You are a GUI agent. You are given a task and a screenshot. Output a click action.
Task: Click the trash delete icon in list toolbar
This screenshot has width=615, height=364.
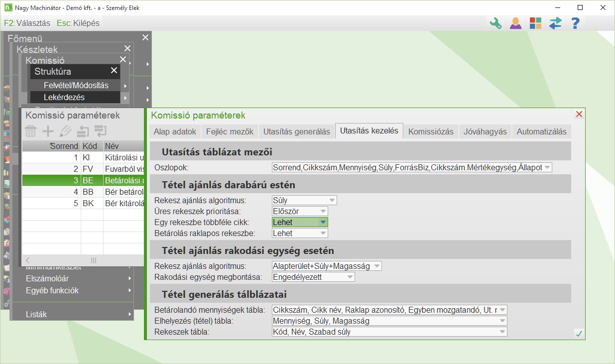pos(31,131)
